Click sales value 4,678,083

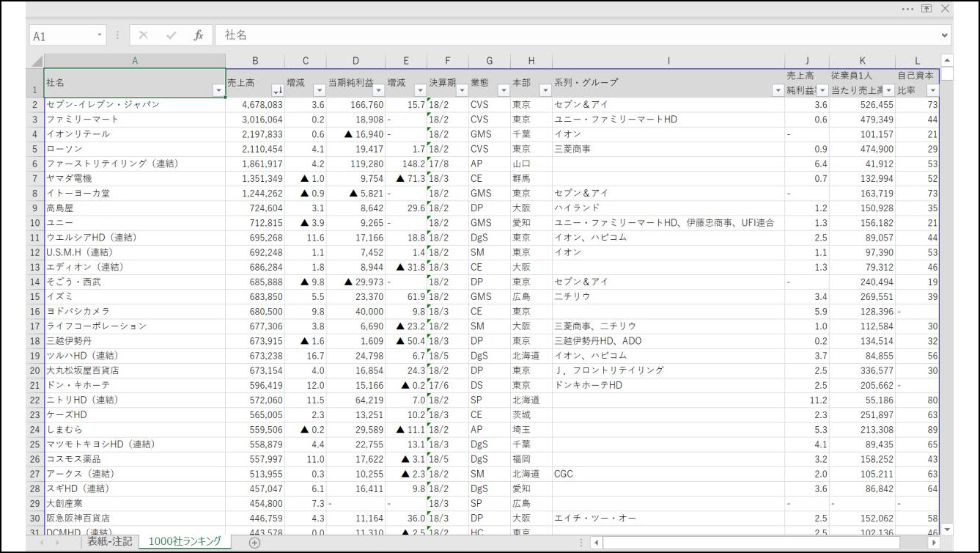(x=255, y=105)
